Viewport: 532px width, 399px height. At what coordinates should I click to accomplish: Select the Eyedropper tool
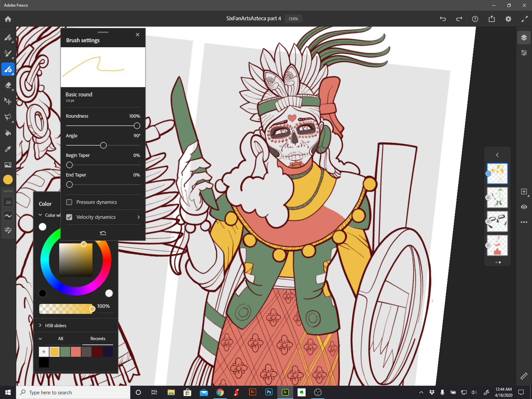tap(8, 149)
